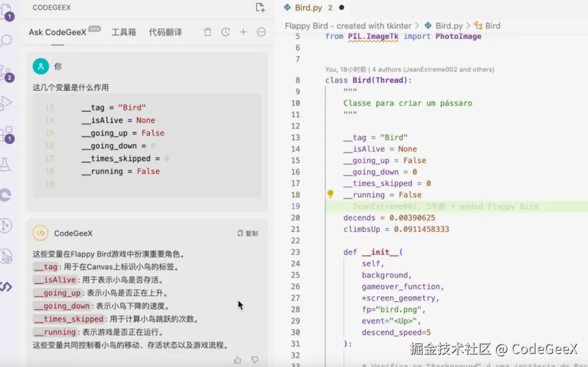Open chat history clock icon
Image resolution: width=588 pixels, height=367 pixels.
(225, 32)
